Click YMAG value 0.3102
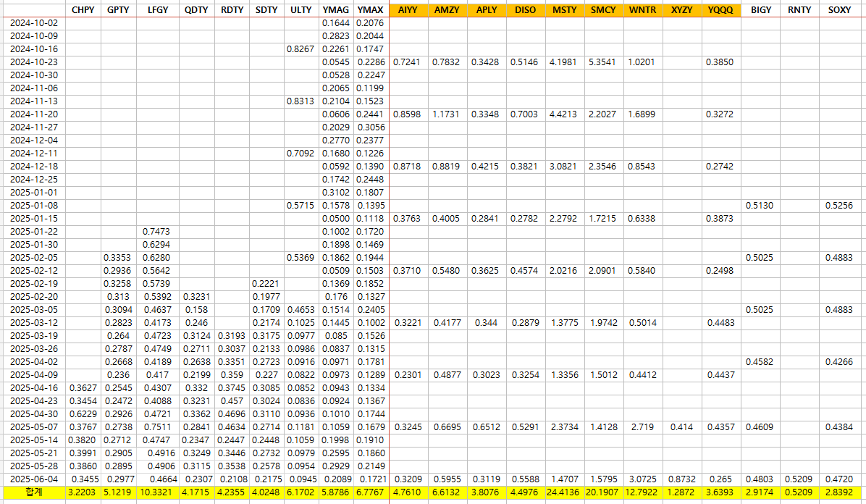Image resolution: width=866 pixels, height=504 pixels. tap(336, 193)
